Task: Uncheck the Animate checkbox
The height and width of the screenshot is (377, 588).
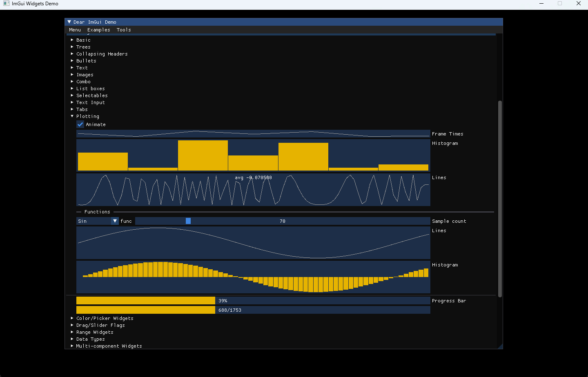Action: tap(80, 124)
